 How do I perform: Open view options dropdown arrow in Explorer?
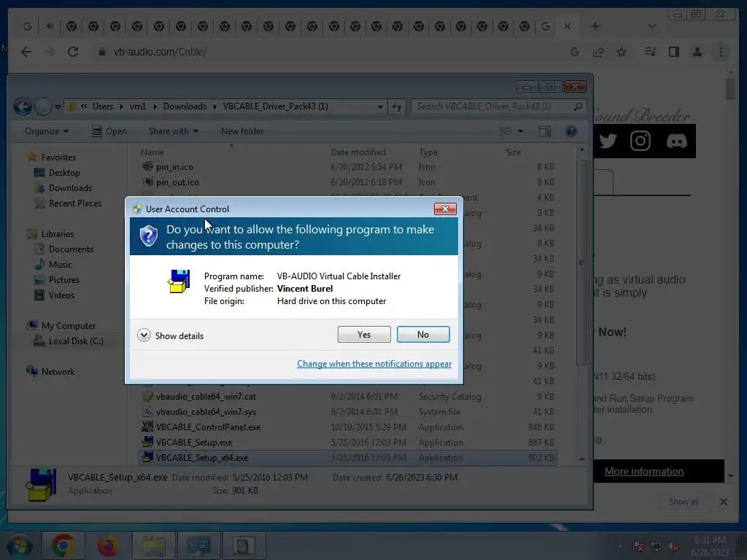tap(520, 131)
